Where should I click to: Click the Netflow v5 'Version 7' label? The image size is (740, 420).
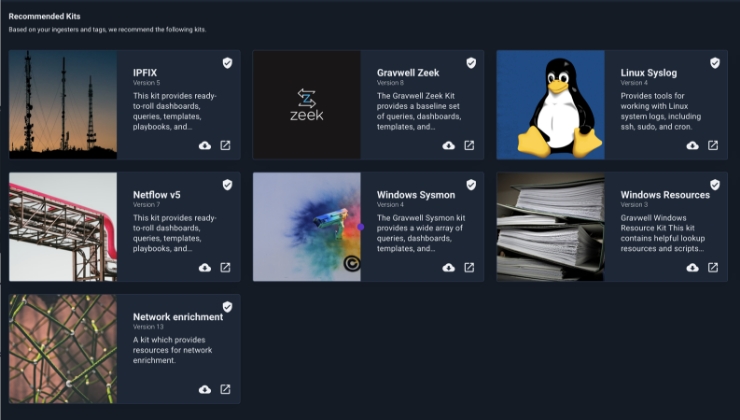146,204
